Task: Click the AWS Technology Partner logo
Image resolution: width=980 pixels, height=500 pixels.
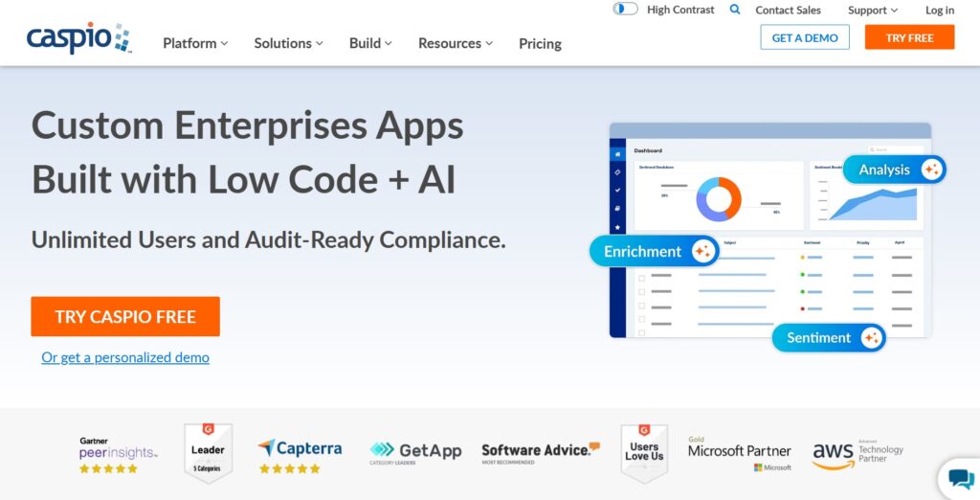Action: (857, 455)
